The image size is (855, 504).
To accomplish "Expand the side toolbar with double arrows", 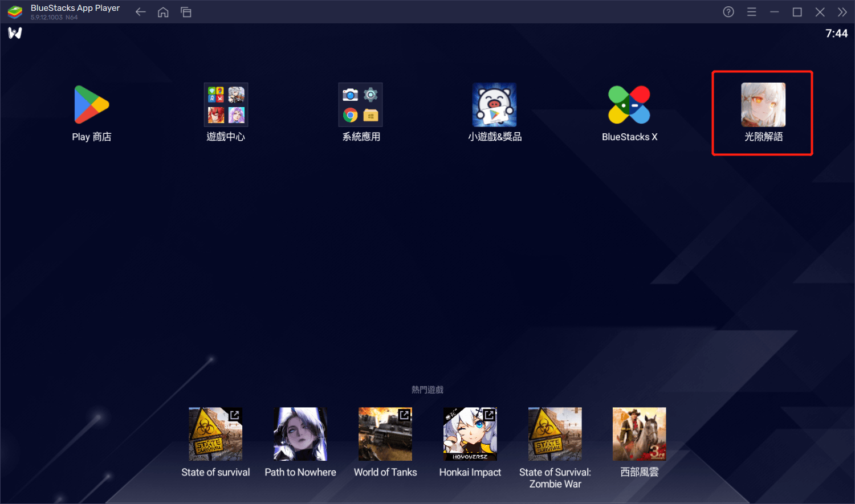I will pos(842,12).
